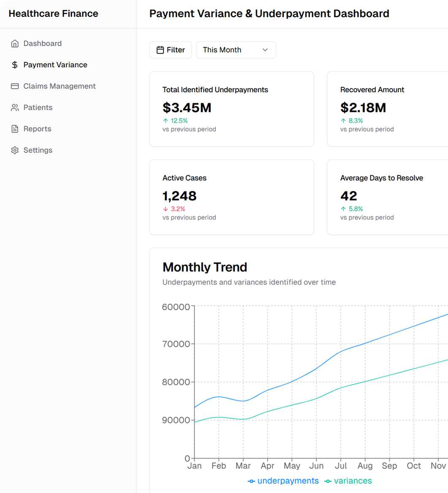Toggle variances series in chart legend
The width and height of the screenshot is (448, 493).
pos(348,481)
